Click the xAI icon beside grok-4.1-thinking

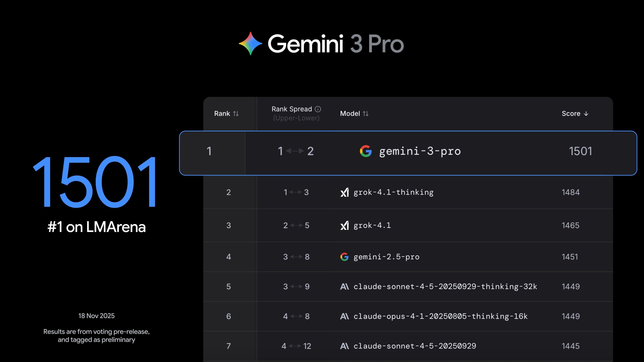pyautogui.click(x=345, y=192)
